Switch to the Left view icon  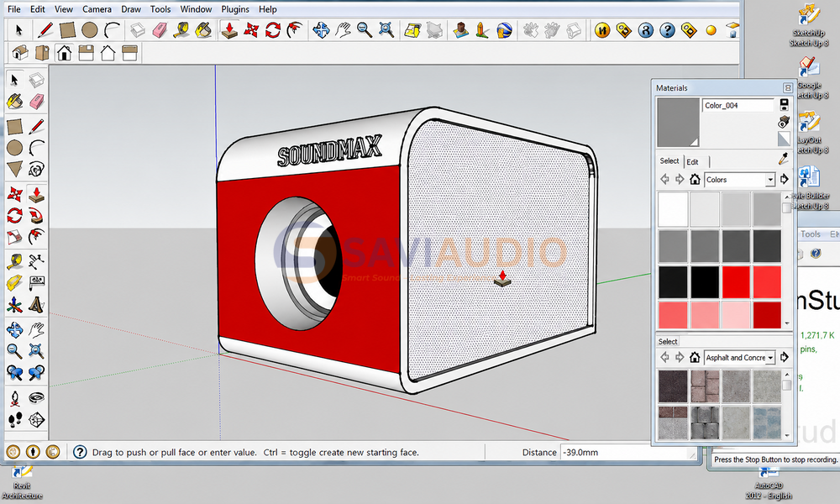tap(129, 53)
